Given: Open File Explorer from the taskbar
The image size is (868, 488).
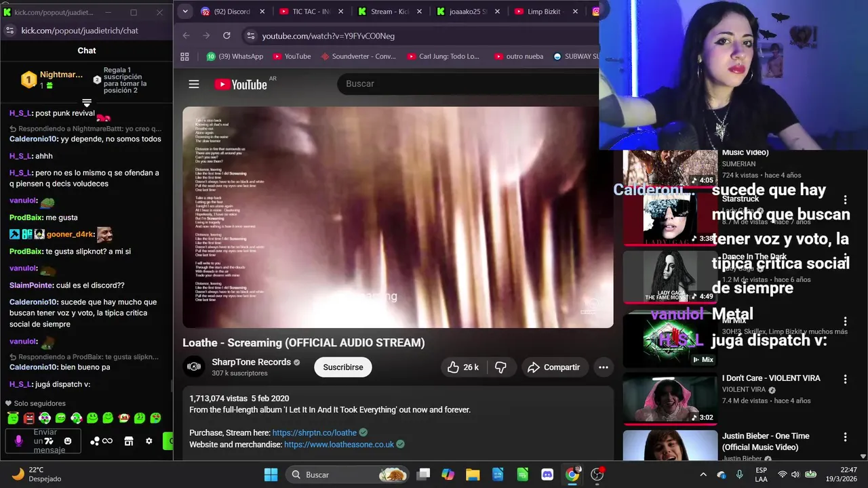Looking at the screenshot, I should click(473, 474).
